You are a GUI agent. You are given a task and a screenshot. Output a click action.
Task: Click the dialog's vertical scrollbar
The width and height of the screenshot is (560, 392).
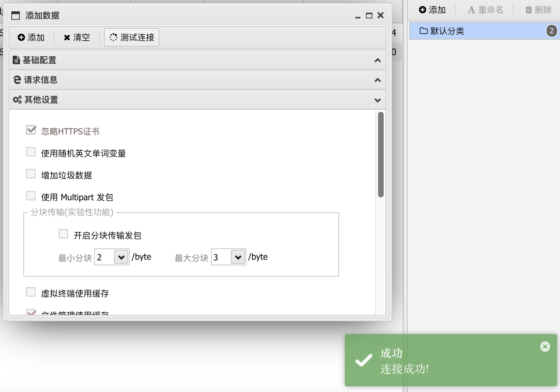coord(381,155)
